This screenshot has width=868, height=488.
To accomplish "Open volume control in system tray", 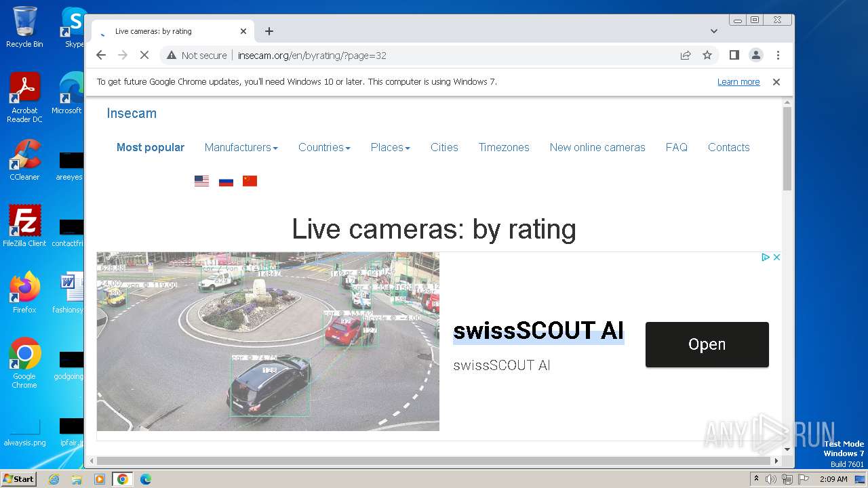I will [771, 479].
